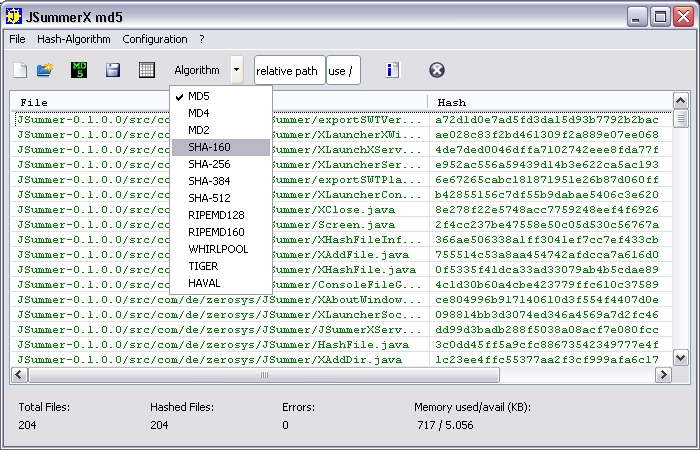
Task: Click the 'use /' button
Action: pyautogui.click(x=344, y=71)
